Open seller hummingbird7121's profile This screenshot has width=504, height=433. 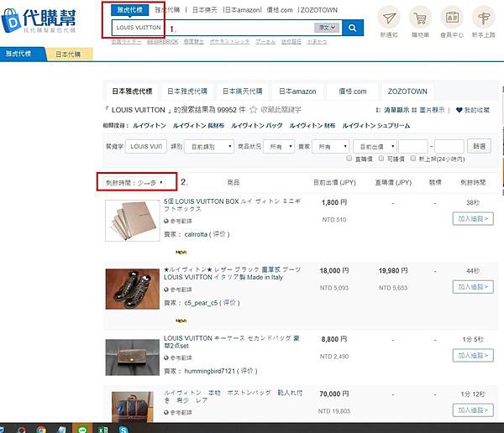[209, 371]
